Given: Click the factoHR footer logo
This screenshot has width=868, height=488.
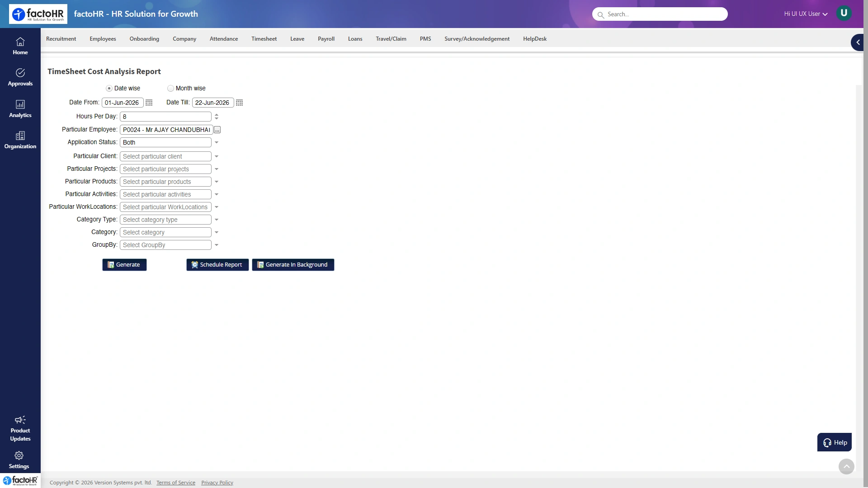Looking at the screenshot, I should point(20,480).
